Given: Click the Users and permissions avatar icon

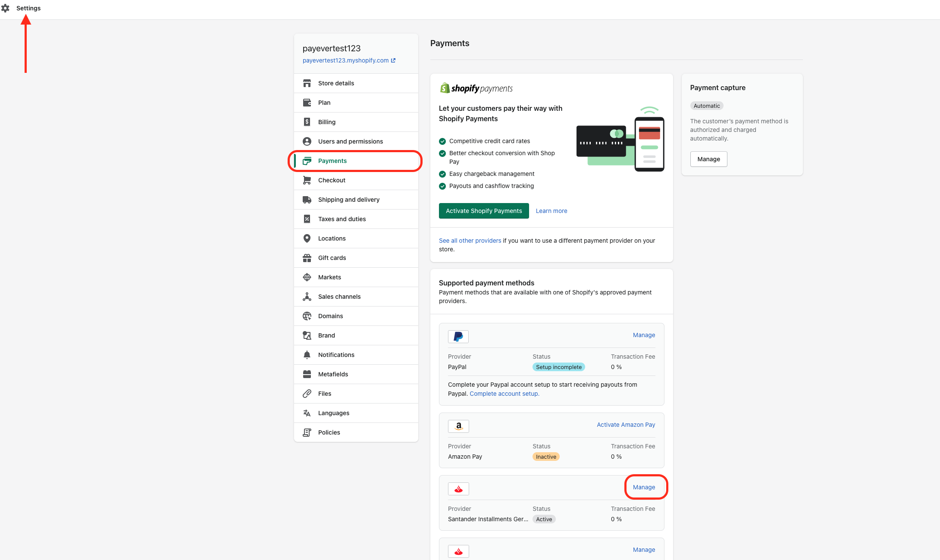Looking at the screenshot, I should 307,141.
